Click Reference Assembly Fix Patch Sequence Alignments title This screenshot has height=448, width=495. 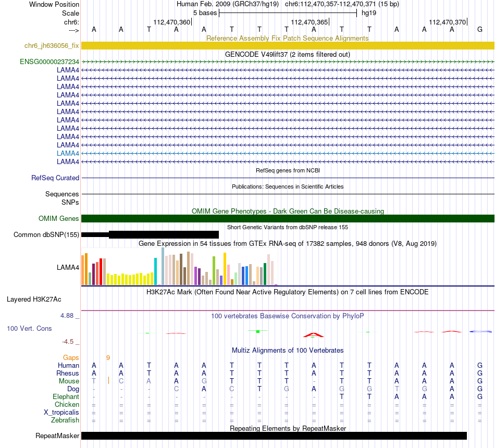pos(288,38)
